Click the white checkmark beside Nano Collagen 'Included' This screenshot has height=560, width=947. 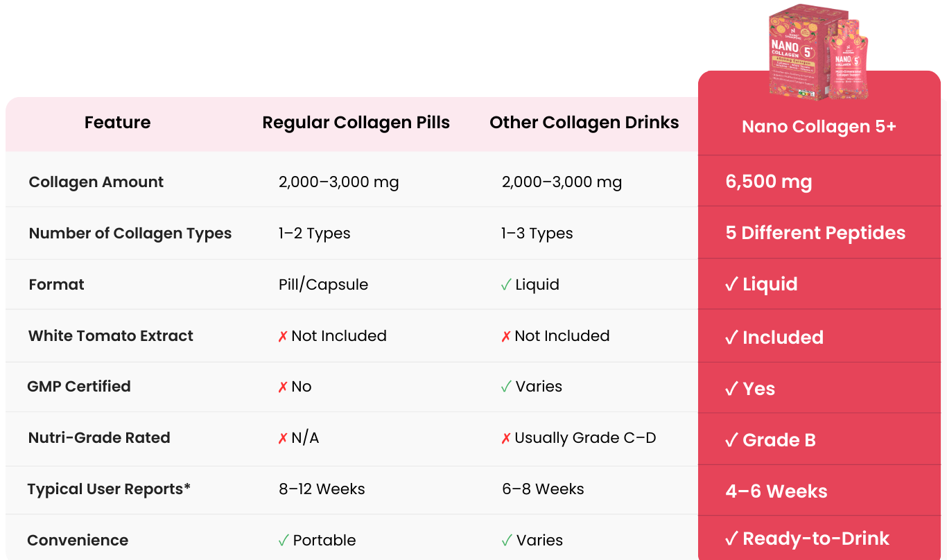tap(731, 338)
